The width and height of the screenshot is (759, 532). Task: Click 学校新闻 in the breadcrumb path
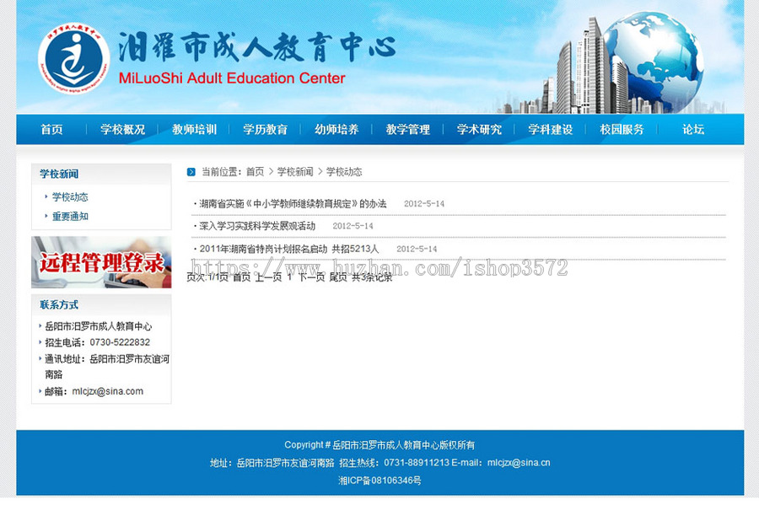295,172
